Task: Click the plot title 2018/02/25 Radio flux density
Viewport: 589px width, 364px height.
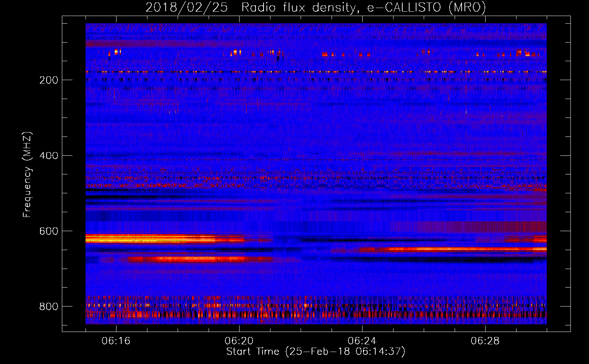Action: 316,8
